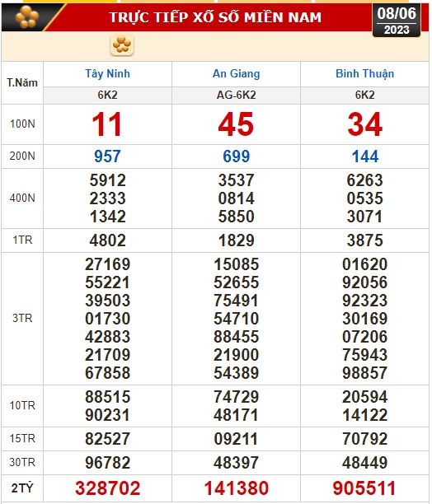
Task: Select the 1TR number 4802
Action: click(107, 240)
